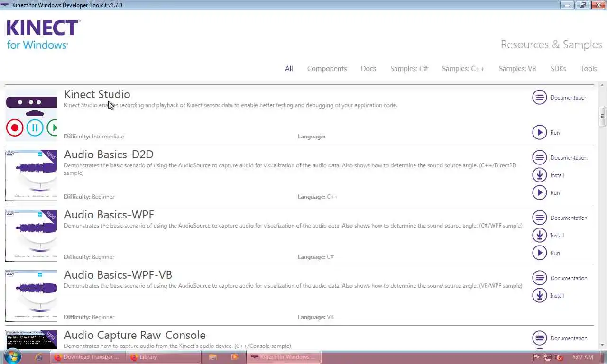Open the media player taskbar icon
The height and width of the screenshot is (364, 607).
click(x=235, y=357)
